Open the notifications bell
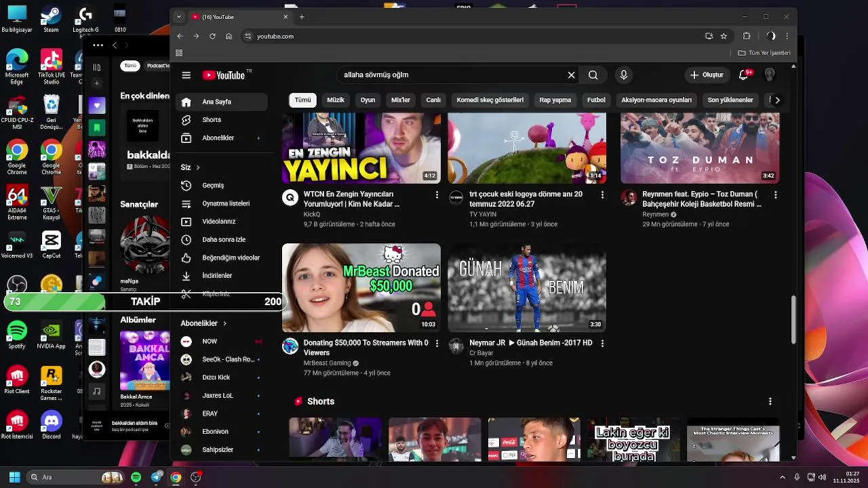868x488 pixels. [744, 75]
